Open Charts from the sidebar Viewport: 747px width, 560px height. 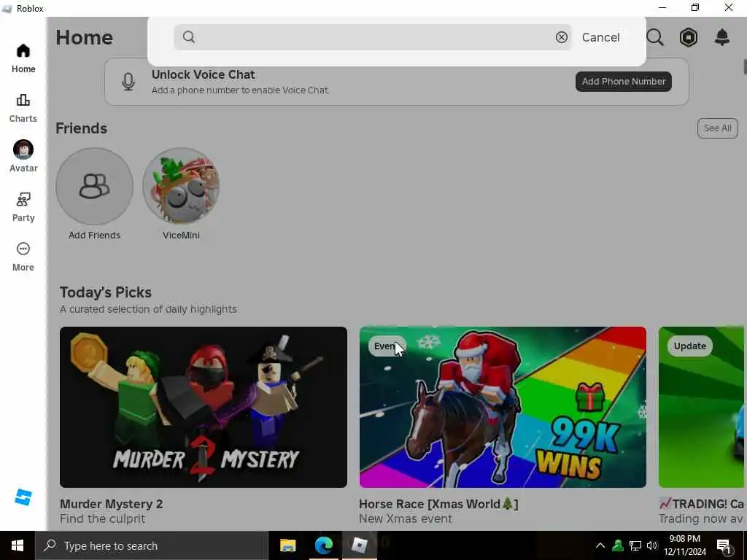pos(23,108)
